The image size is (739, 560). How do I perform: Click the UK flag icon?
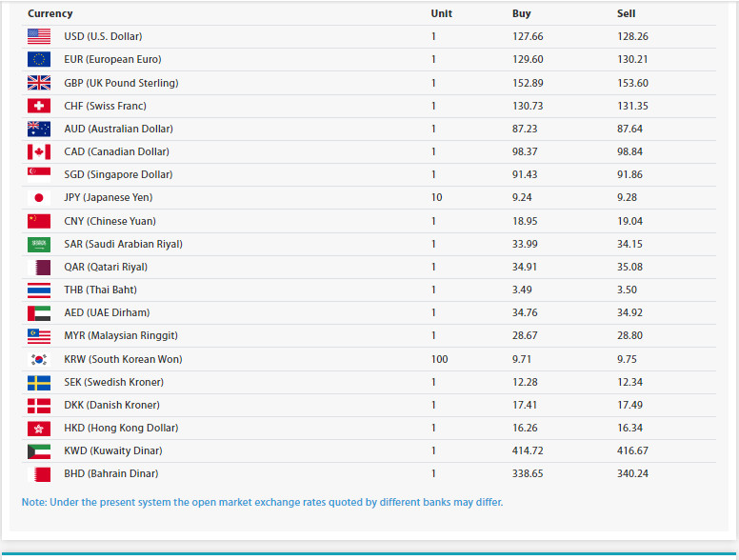click(39, 83)
